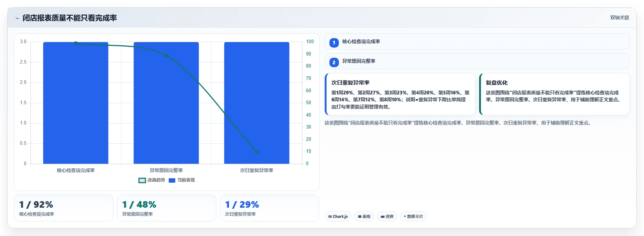
Task: Click the 双轴关联 label in the header
Action: click(619, 17)
